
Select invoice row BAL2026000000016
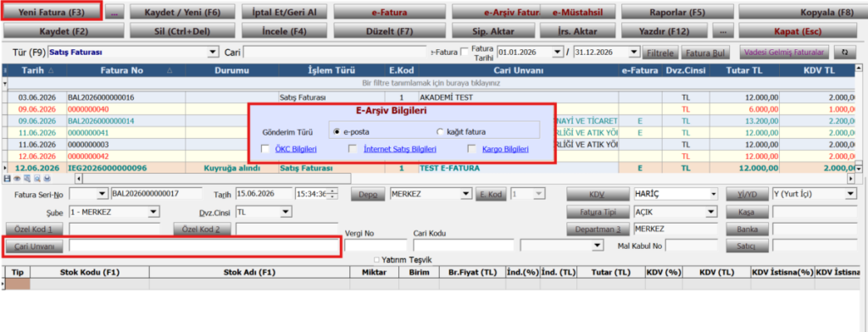431,97
